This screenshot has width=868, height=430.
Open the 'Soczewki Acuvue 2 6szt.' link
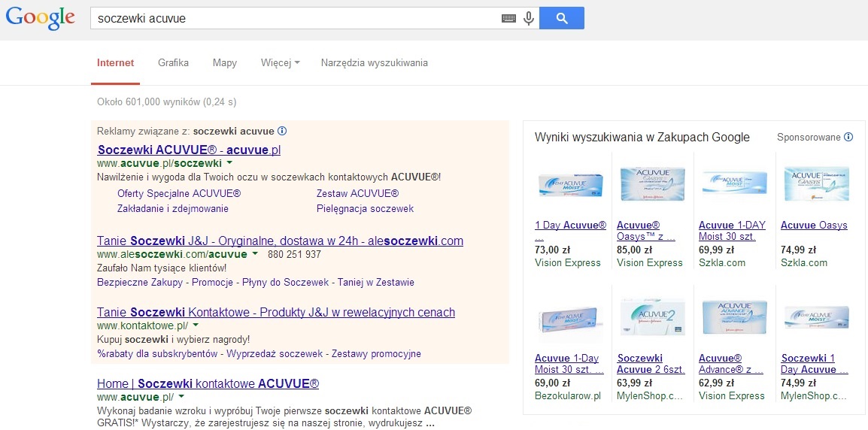651,364
